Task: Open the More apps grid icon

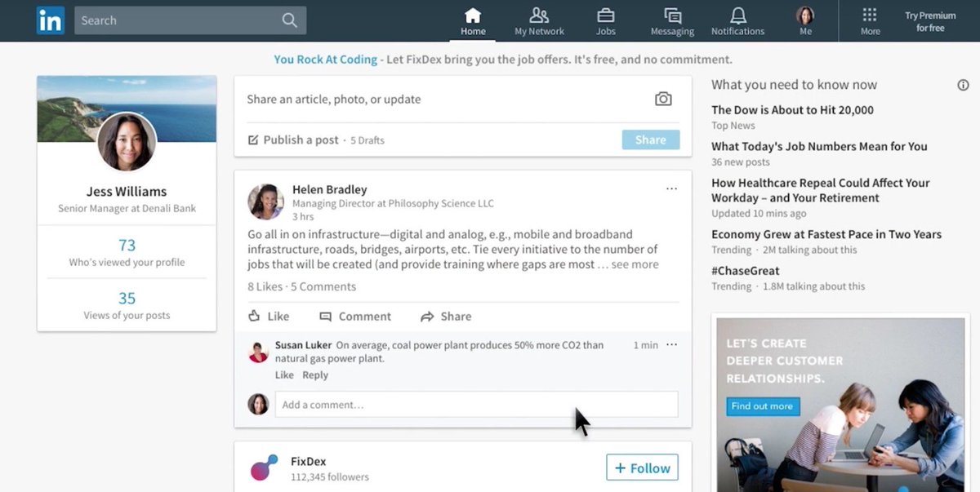Action: click(870, 16)
